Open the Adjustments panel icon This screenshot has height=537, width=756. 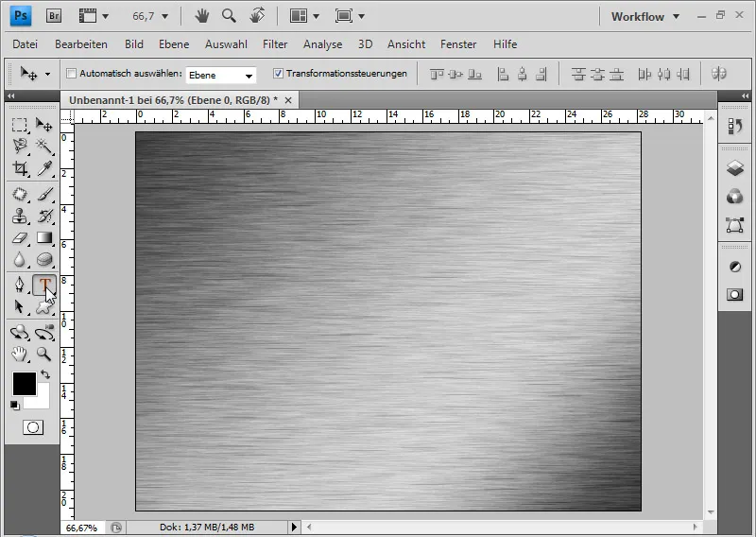point(735,267)
